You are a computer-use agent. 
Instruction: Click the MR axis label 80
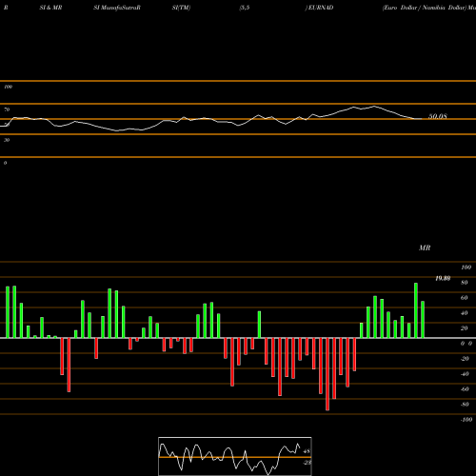(x=465, y=283)
